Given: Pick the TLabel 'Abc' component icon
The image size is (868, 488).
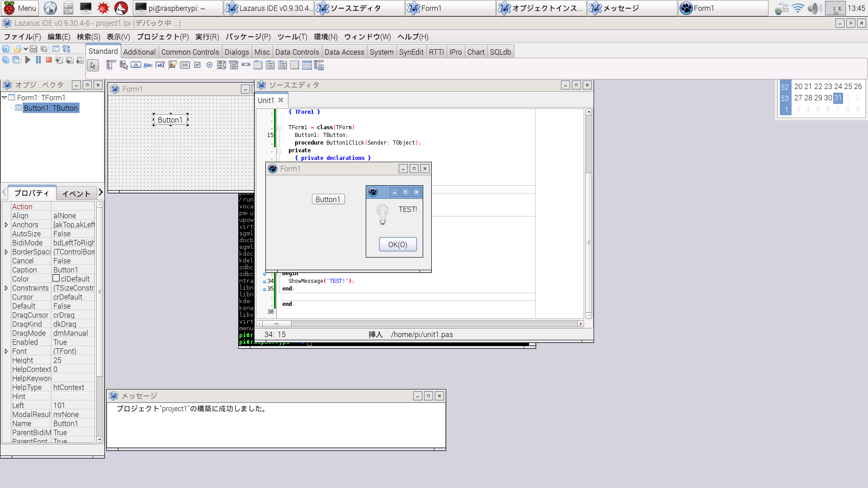Looking at the screenshot, I should [148, 65].
